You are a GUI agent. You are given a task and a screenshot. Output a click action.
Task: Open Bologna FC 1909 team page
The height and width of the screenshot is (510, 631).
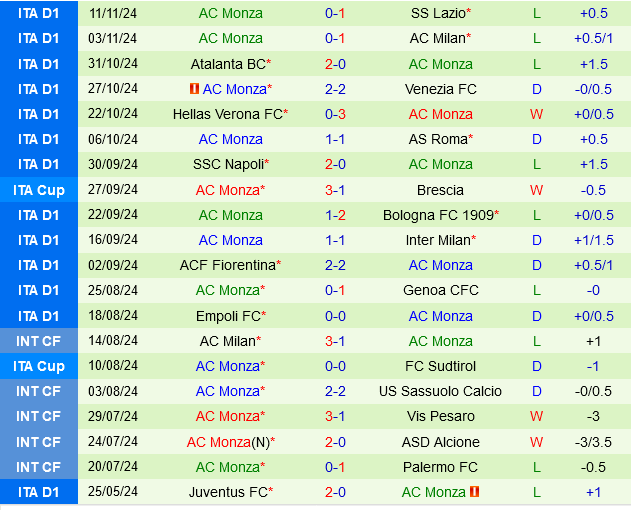pos(438,215)
